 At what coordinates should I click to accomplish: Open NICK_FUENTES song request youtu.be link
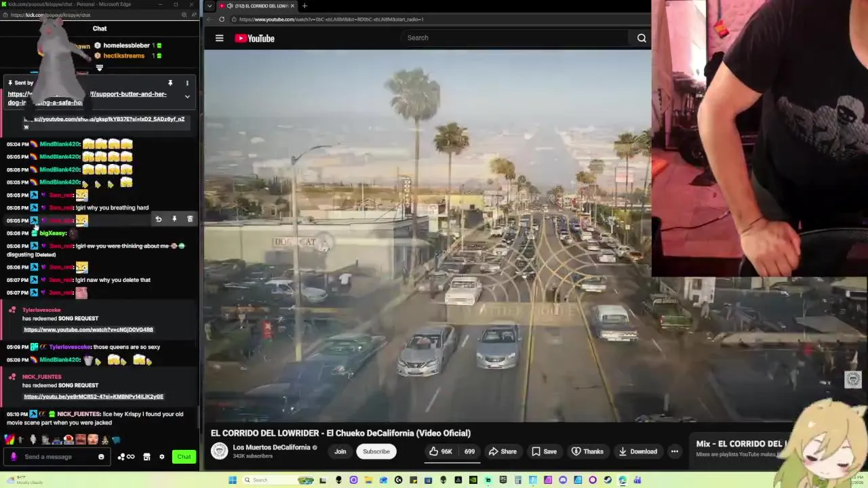pyautogui.click(x=94, y=396)
